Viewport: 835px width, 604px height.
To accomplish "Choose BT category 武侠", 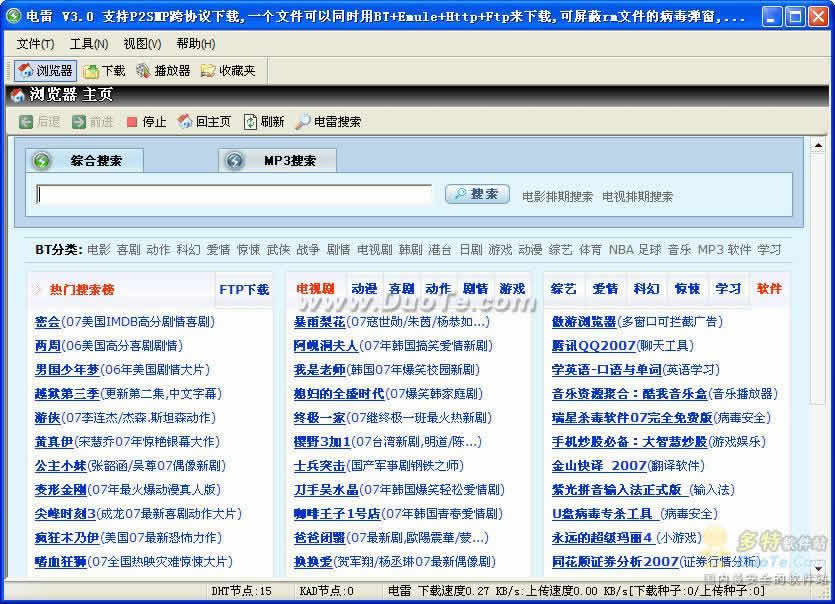I will [279, 249].
